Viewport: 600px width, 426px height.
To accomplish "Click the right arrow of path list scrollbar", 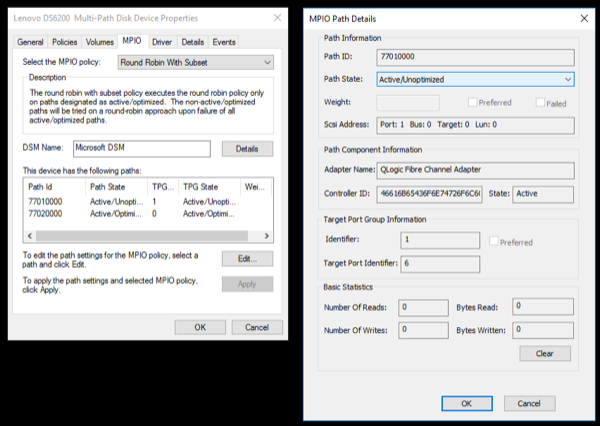I will point(266,236).
